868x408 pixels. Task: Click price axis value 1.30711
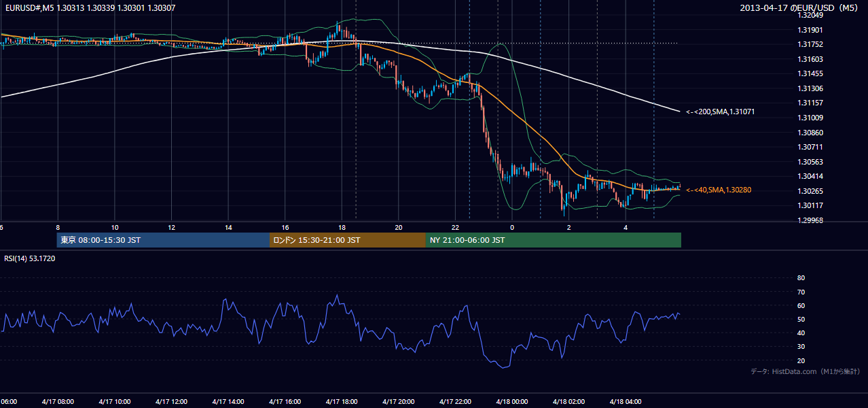click(810, 147)
